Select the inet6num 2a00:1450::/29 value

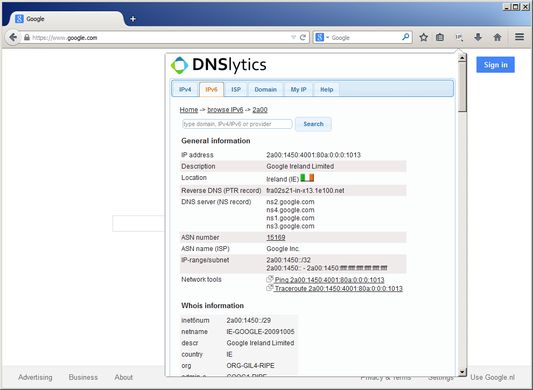coord(248,320)
